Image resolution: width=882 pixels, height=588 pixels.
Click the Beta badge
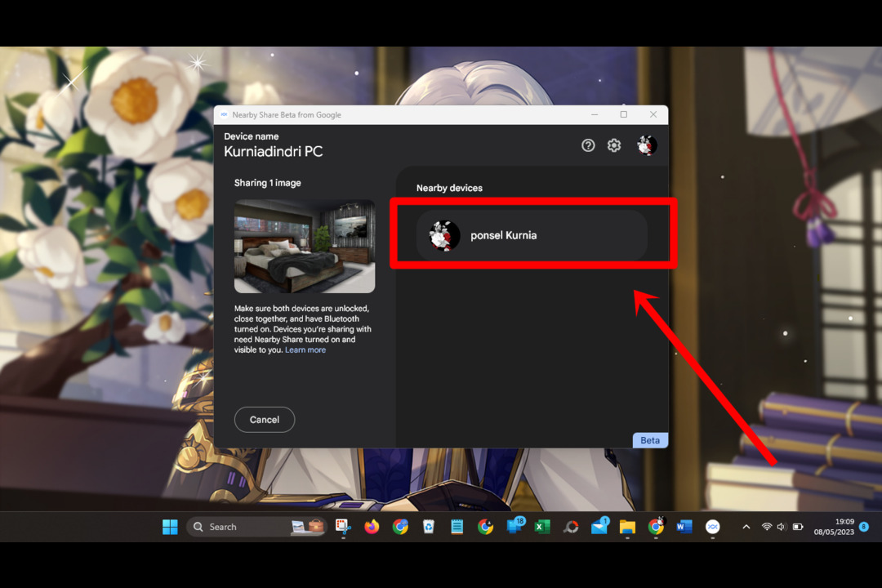pyautogui.click(x=650, y=440)
